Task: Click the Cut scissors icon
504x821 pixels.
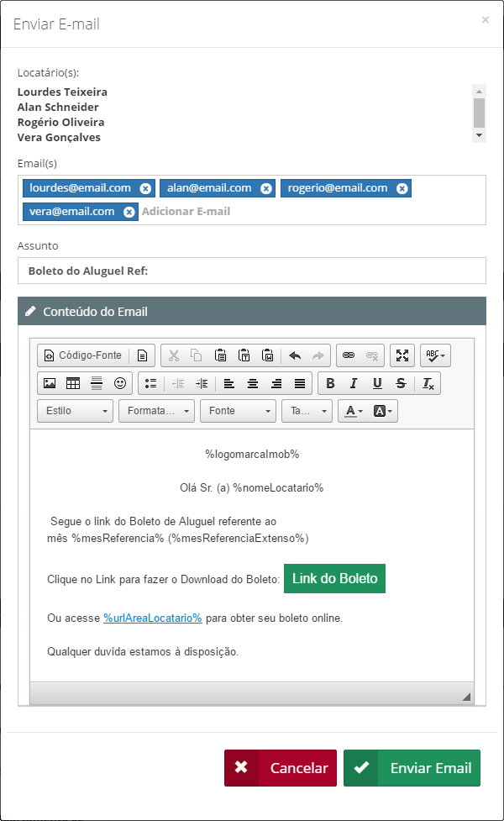Action: (174, 355)
